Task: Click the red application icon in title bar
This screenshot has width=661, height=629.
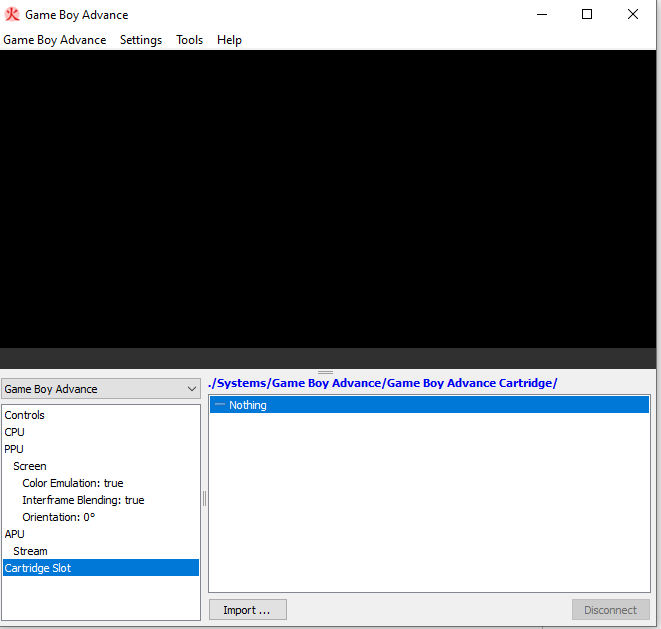Action: [12, 14]
